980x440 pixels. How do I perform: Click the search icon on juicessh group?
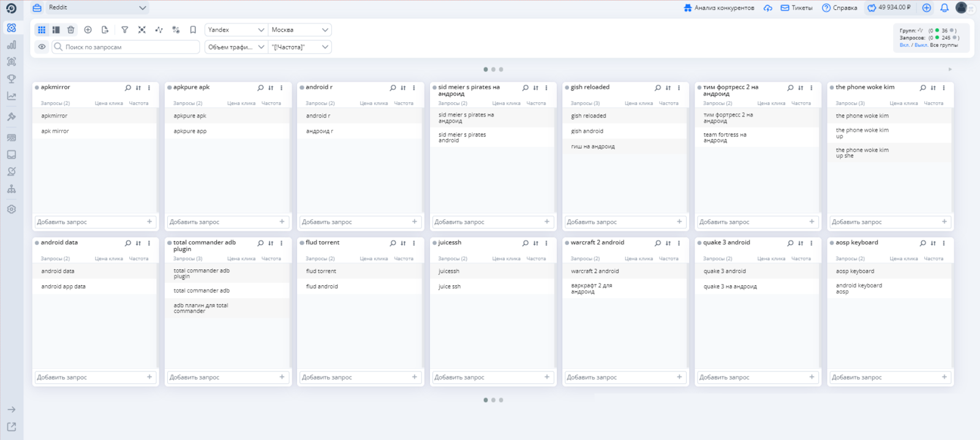[x=525, y=244]
